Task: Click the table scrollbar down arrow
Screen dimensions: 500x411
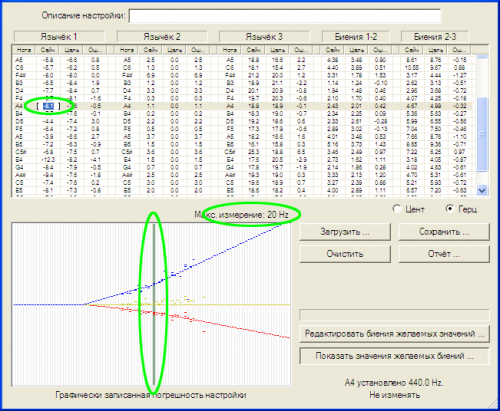Action: (482, 191)
